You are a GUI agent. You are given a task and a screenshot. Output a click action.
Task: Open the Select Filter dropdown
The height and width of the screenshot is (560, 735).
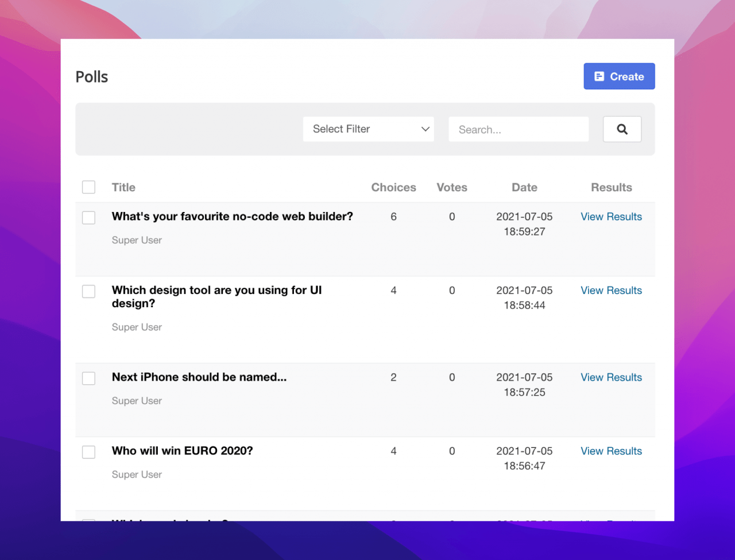(x=368, y=129)
